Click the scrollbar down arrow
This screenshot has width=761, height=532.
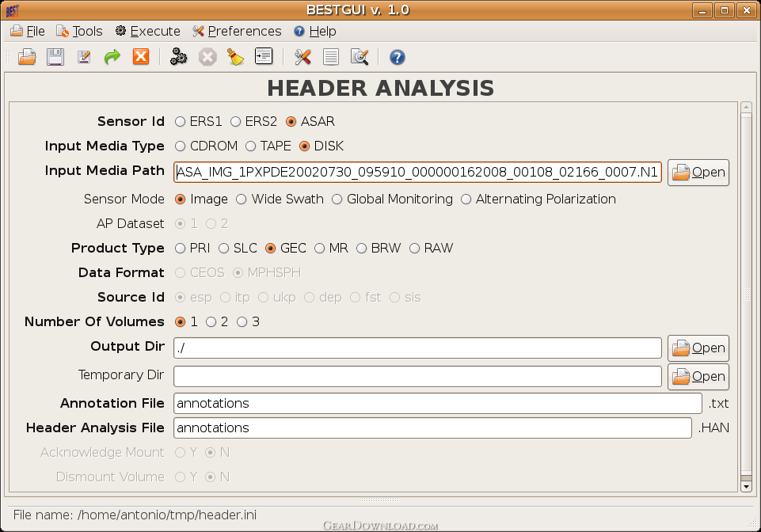point(747,486)
